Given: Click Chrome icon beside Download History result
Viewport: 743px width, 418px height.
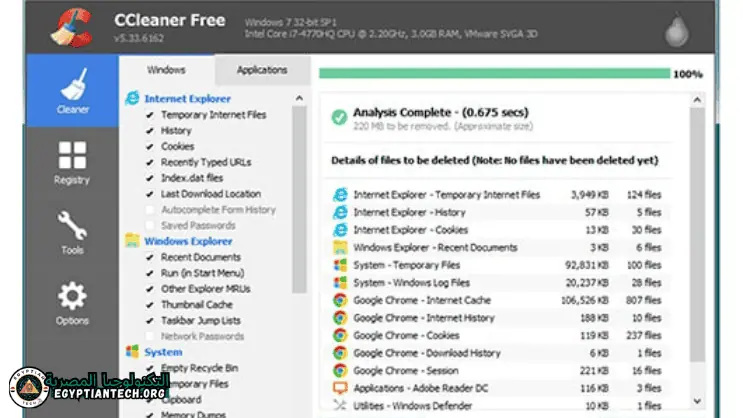Looking at the screenshot, I should pos(340,353).
